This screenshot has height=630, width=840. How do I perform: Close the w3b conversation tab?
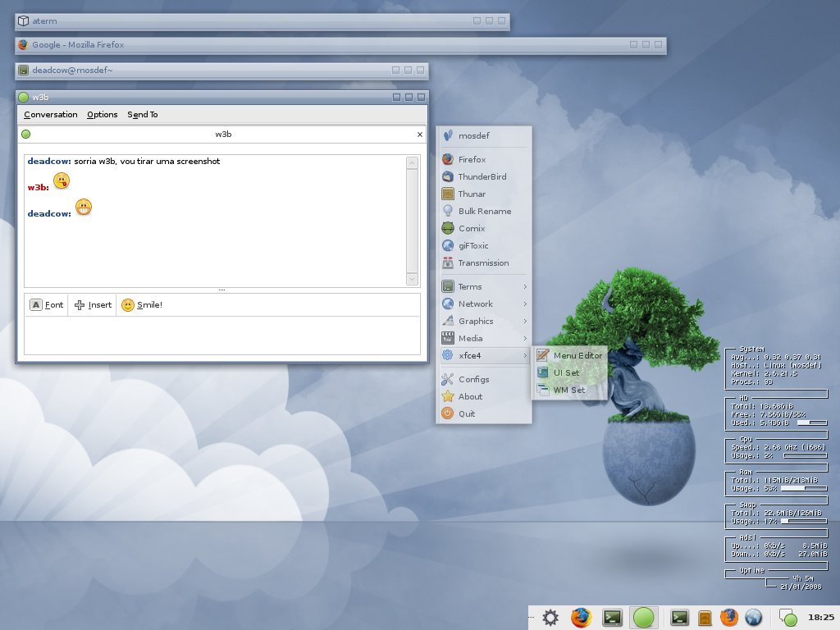tap(419, 135)
